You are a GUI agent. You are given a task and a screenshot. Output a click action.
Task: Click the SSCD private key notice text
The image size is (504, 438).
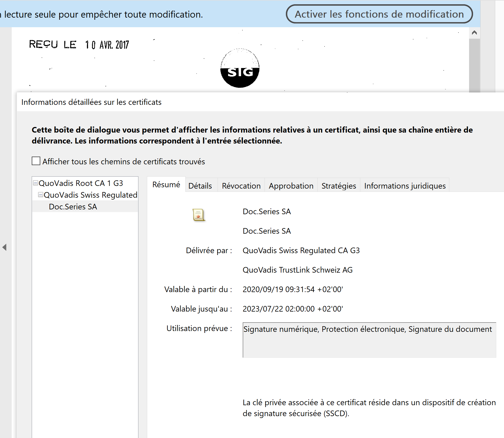click(369, 408)
